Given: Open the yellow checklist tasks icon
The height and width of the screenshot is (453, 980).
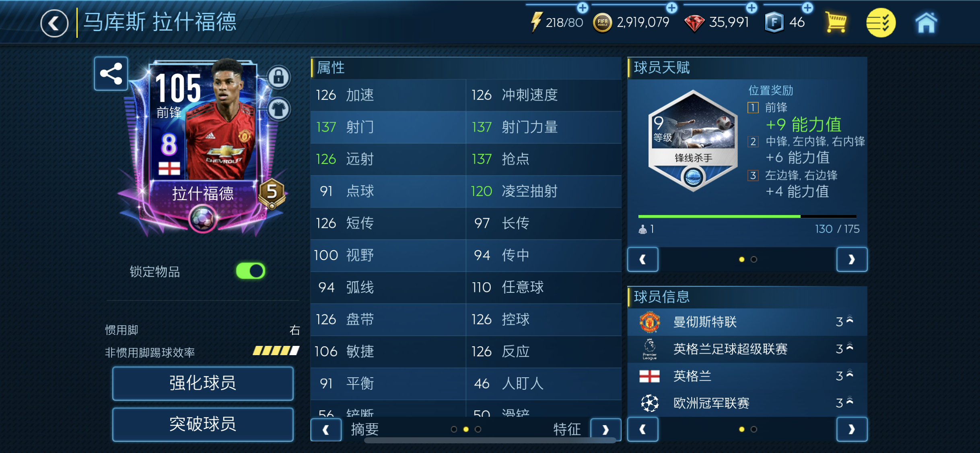Looking at the screenshot, I should [881, 23].
